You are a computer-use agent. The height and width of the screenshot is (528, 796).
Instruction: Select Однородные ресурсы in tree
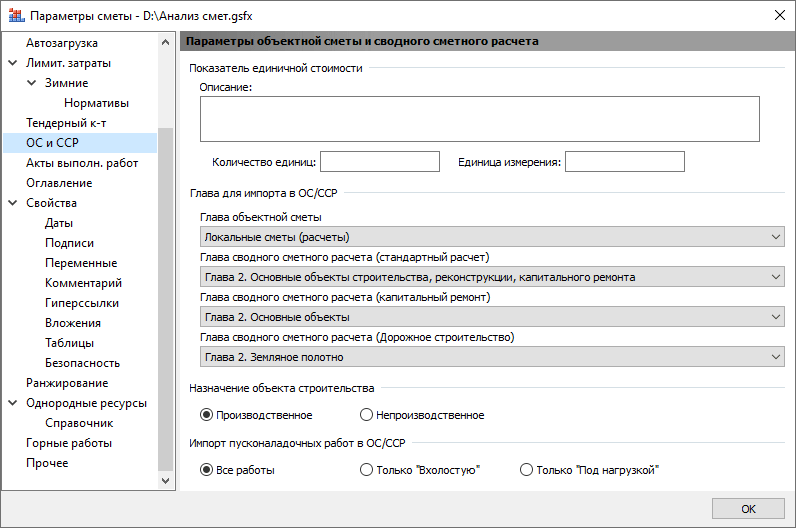[86, 403]
